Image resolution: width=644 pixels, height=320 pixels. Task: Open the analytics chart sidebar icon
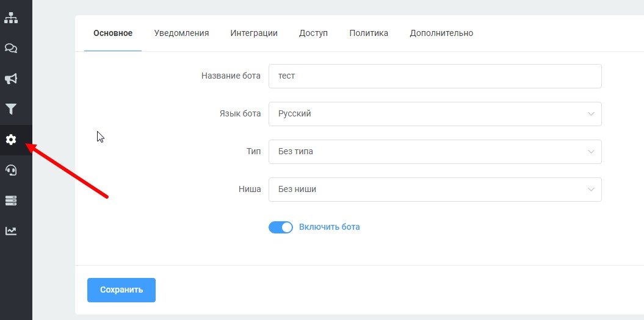coord(11,231)
